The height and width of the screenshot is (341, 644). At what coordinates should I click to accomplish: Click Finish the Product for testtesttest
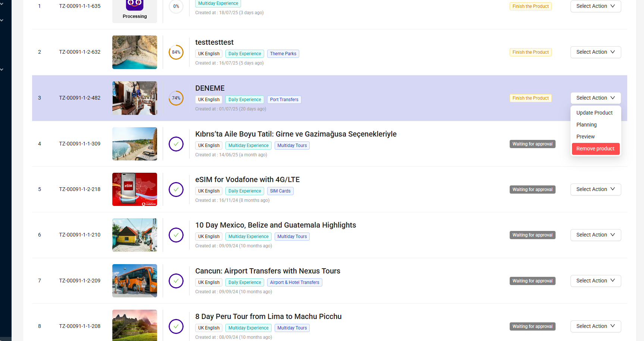point(531,52)
